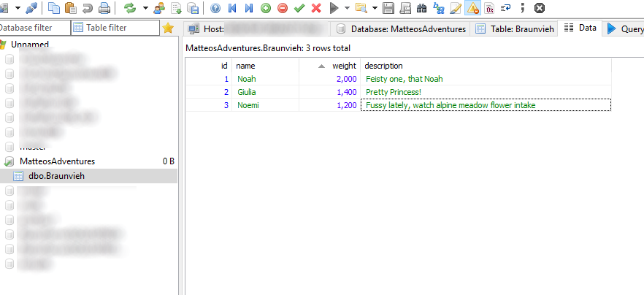This screenshot has width=644, height=295.
Task: Click the sort arrow in name column header
Action: [x=321, y=66]
